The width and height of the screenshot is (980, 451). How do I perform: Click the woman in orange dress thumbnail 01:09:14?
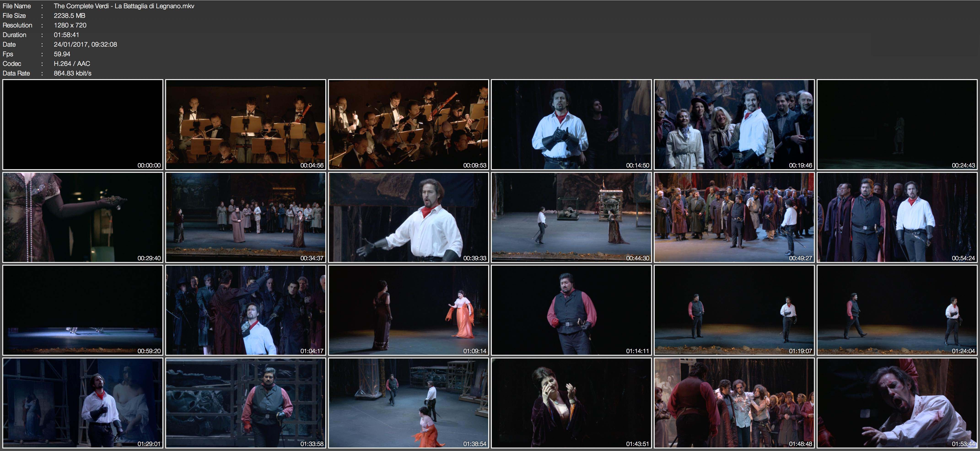[x=408, y=310]
